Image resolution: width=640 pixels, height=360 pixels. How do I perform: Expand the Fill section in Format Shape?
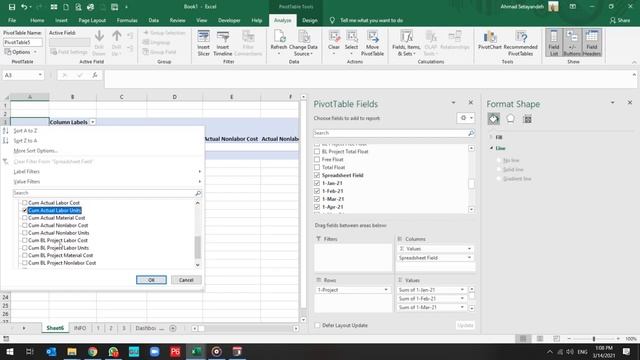point(491,137)
